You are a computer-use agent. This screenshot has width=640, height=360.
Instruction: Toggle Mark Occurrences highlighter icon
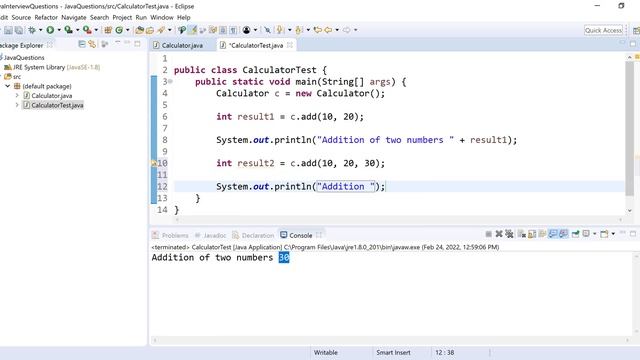click(192, 30)
